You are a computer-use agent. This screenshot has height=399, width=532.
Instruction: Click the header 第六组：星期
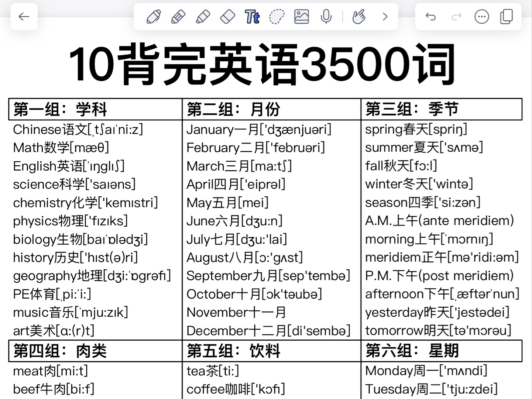[412, 351]
